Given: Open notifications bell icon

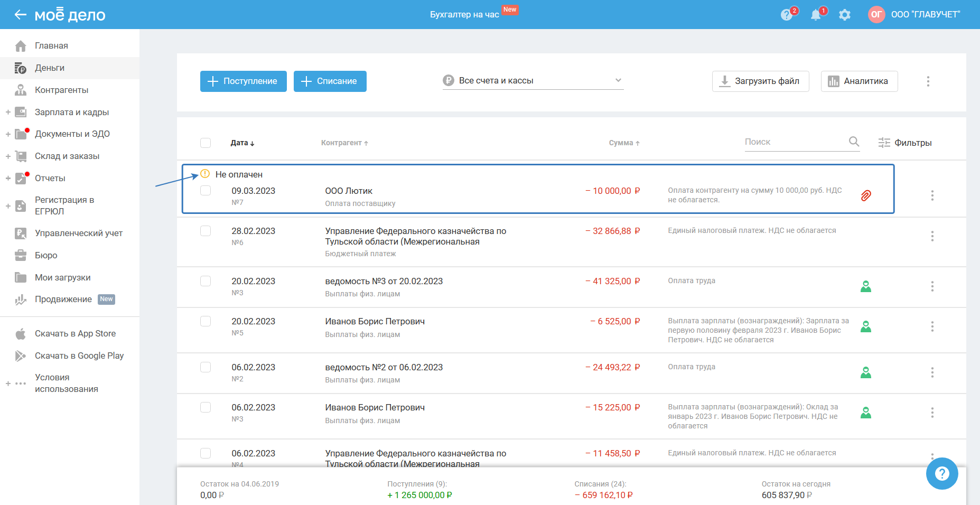Looking at the screenshot, I should coord(816,15).
